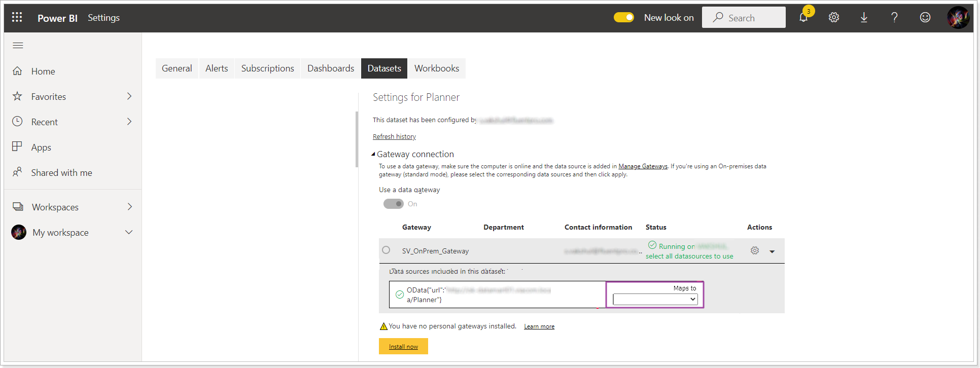
Task: Open the Maps to dropdown
Action: 655,300
